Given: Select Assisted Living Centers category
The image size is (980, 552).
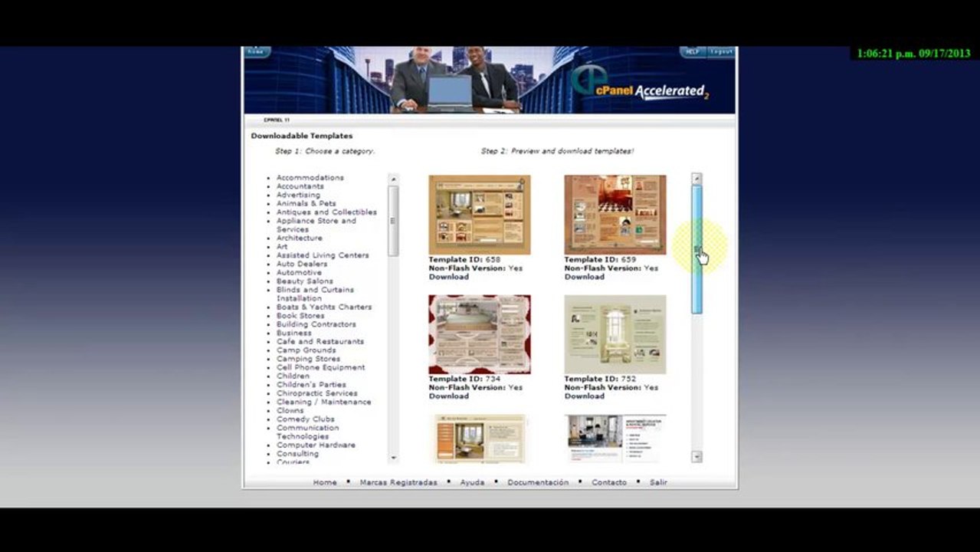Looking at the screenshot, I should click(x=323, y=255).
